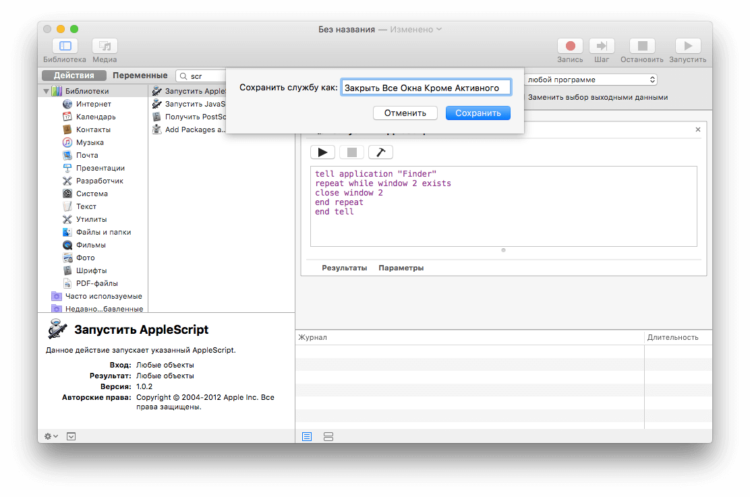Image resolution: width=750 pixels, height=497 pixels.
Task: Click the Отменить button
Action: (x=405, y=113)
